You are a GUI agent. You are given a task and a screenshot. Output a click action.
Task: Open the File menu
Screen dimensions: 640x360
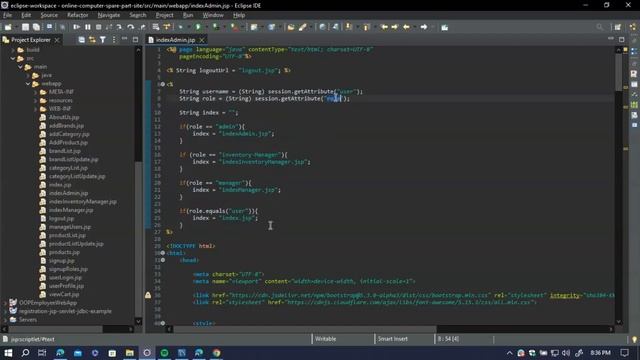7,15
